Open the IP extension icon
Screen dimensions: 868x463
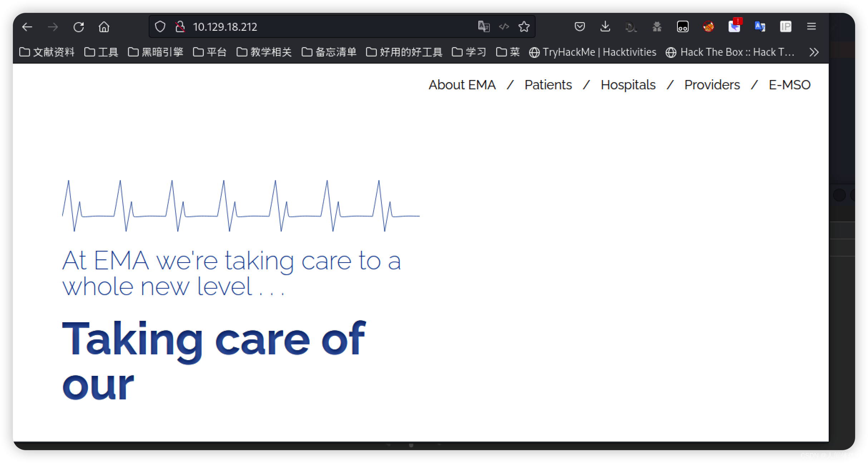(x=786, y=27)
